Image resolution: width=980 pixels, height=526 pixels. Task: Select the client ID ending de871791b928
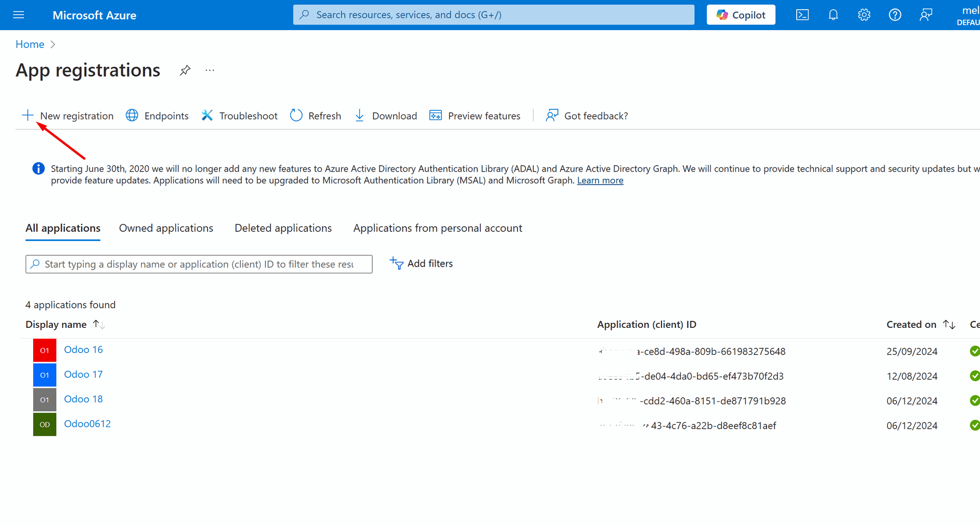(x=692, y=401)
